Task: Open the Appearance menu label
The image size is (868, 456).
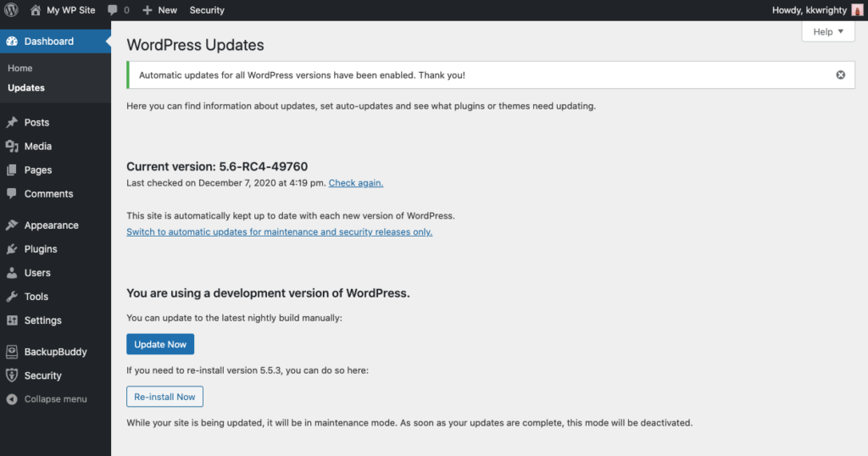Action: click(52, 225)
